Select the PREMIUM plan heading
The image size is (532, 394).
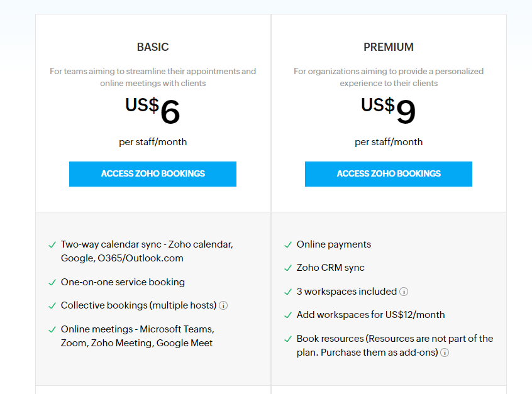pyautogui.click(x=389, y=47)
